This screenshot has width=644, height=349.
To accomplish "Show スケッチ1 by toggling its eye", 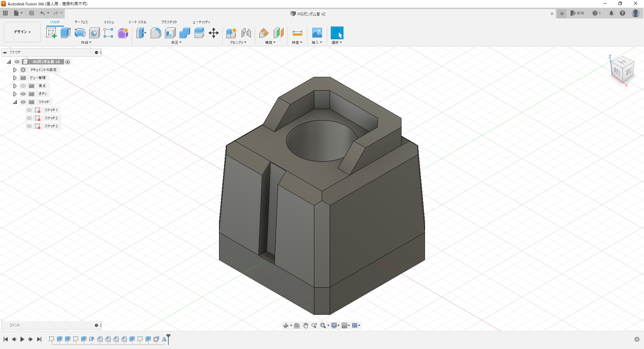I will click(29, 110).
